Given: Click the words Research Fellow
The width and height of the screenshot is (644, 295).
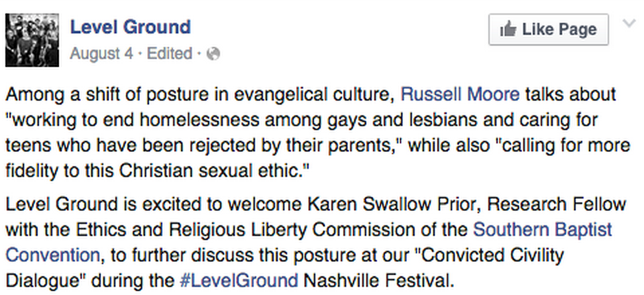Looking at the screenshot, I should pyautogui.click(x=557, y=204).
